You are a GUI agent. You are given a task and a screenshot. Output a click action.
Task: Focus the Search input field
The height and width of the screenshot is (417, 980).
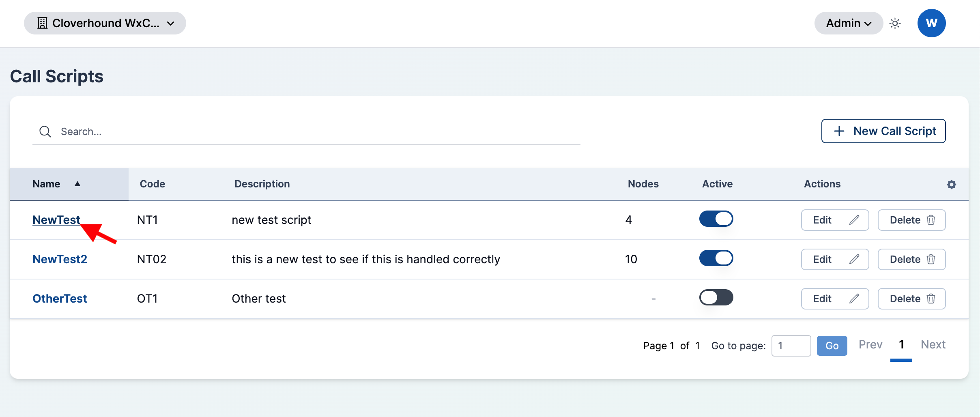(306, 131)
